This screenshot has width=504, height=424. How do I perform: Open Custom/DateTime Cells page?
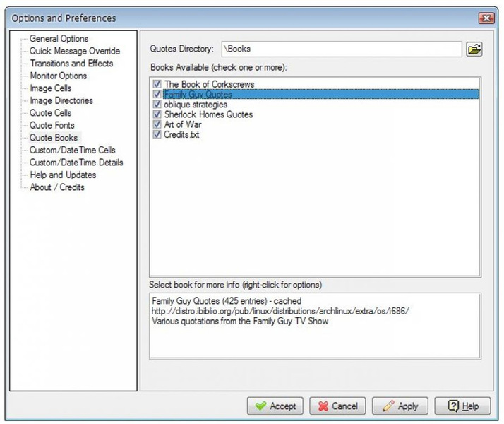pyautogui.click(x=72, y=150)
